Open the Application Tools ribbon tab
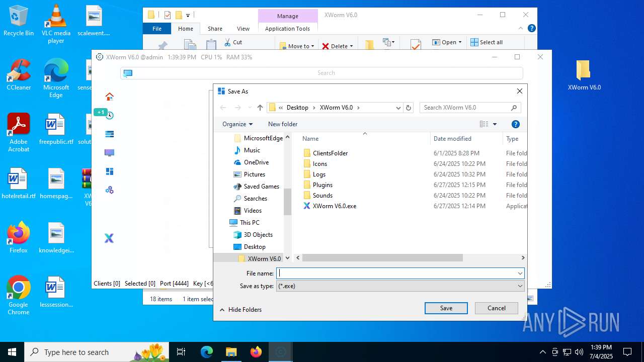This screenshot has width=644, height=362. pyautogui.click(x=288, y=29)
